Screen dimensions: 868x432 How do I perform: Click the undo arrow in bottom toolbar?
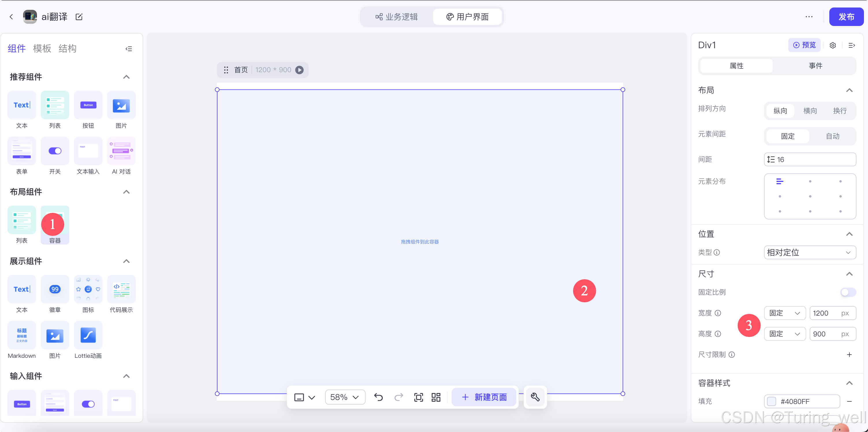(x=378, y=397)
